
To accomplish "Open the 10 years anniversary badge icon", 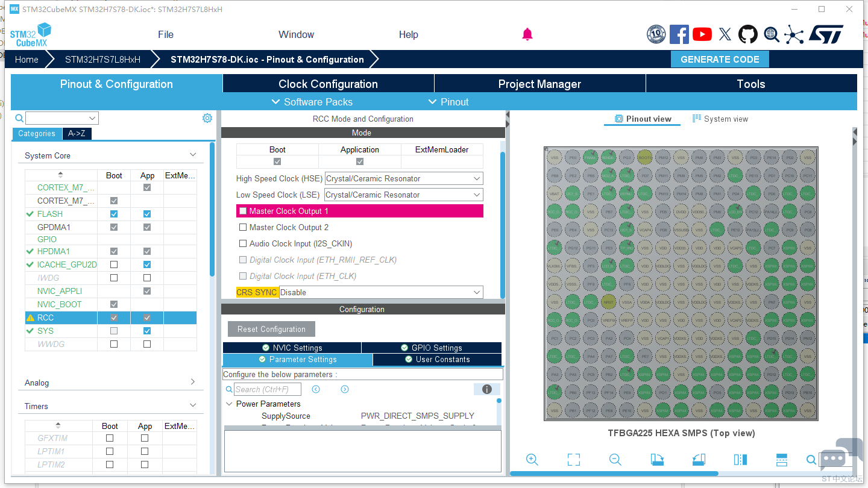I will [x=656, y=34].
